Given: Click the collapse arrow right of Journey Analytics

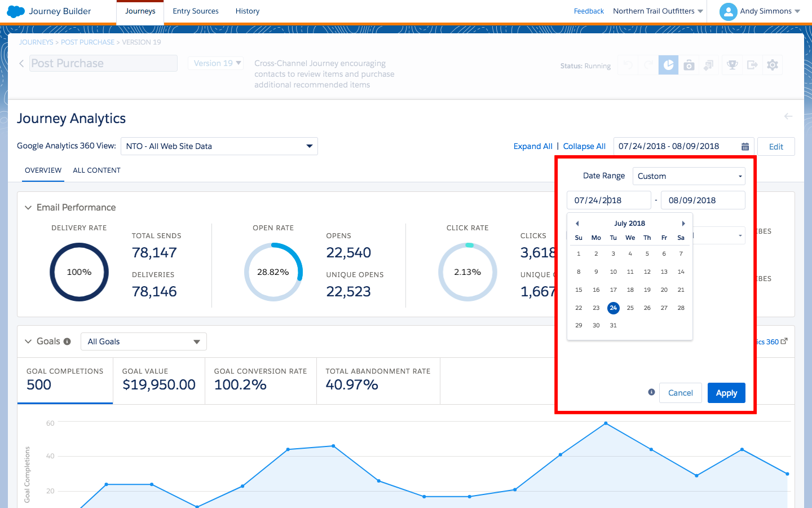Looking at the screenshot, I should (788, 116).
